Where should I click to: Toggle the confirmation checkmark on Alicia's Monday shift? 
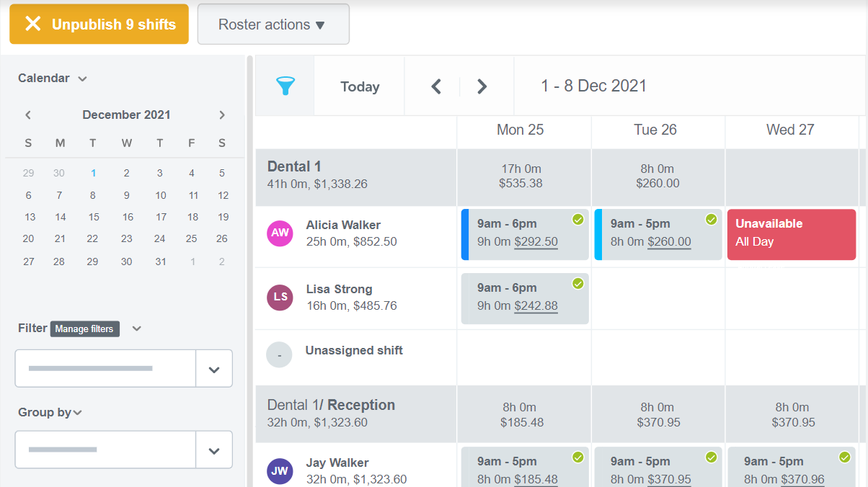(577, 219)
